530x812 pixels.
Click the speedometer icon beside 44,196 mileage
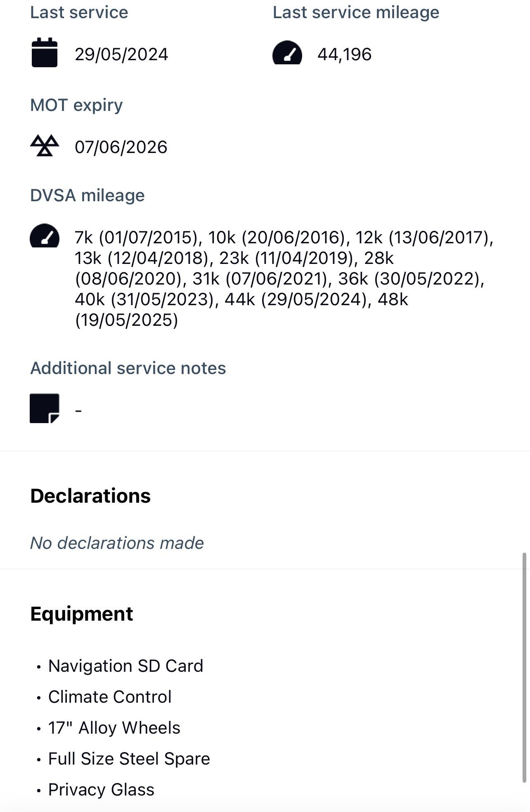[287, 53]
